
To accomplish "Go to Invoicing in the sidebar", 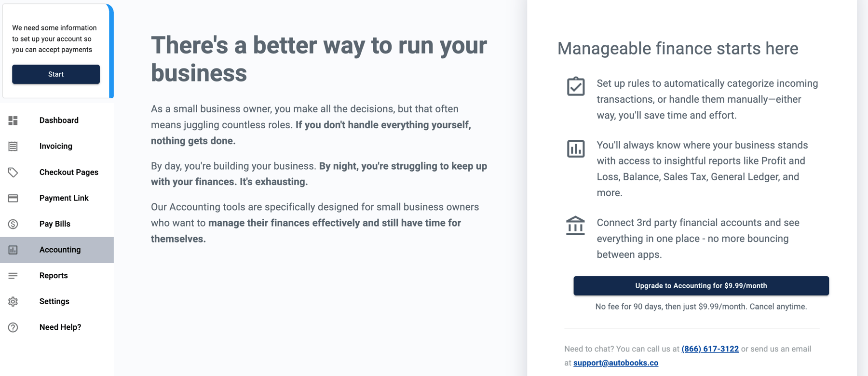I will [57, 146].
